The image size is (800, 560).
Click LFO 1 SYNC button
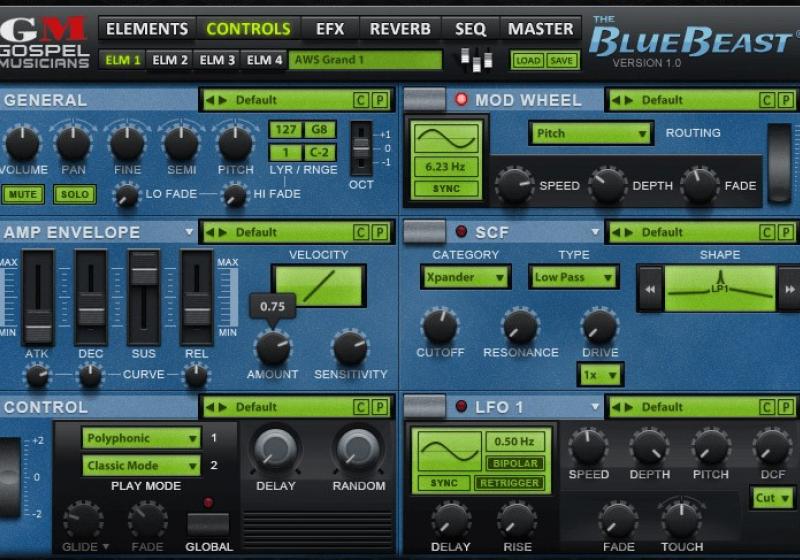click(444, 483)
